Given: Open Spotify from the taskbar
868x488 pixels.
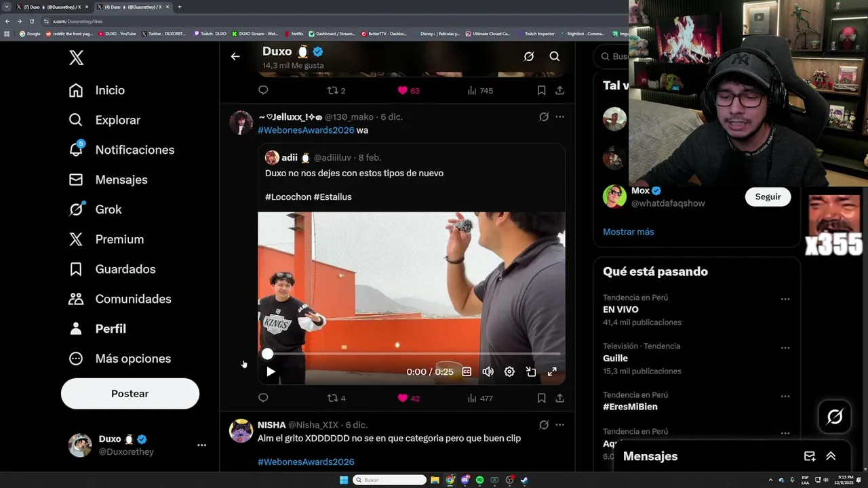Looking at the screenshot, I should 479,480.
